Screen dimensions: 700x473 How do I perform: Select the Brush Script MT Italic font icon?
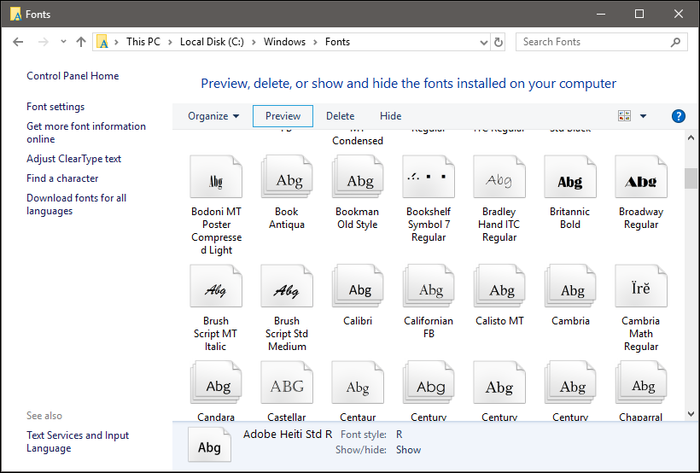click(216, 286)
